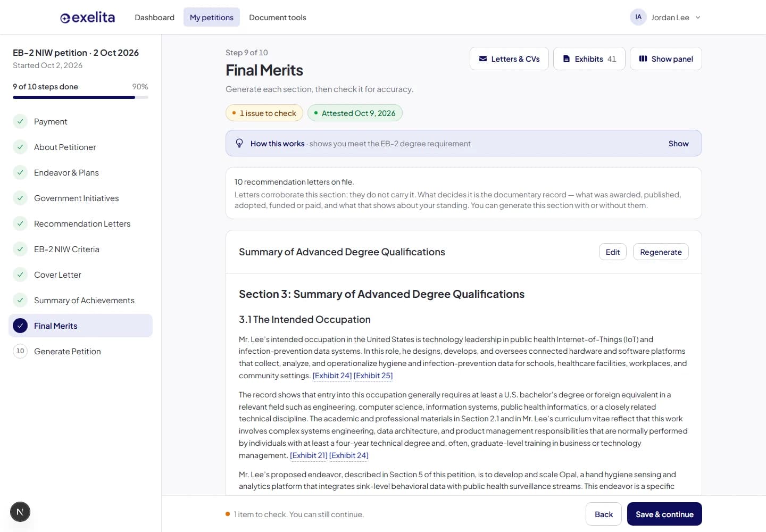
Task: Open Letters & CVs
Action: pos(509,59)
